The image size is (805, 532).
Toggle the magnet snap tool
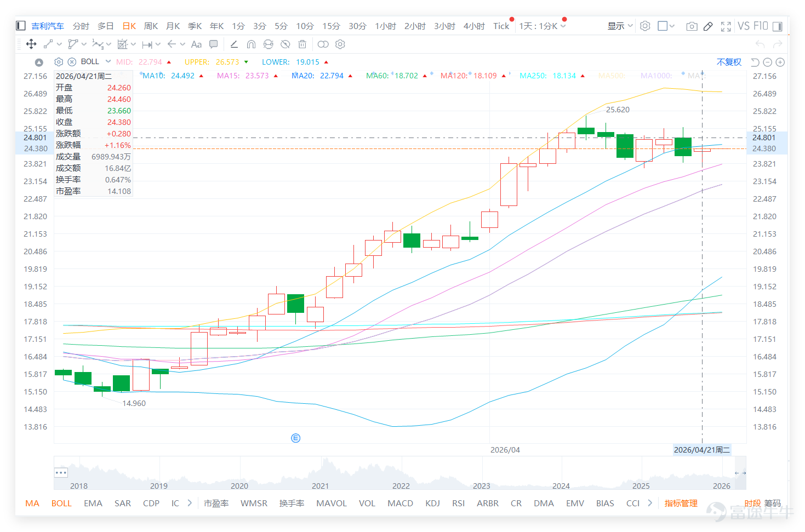click(x=251, y=44)
